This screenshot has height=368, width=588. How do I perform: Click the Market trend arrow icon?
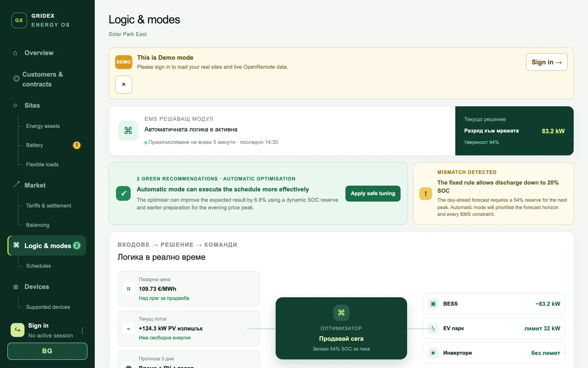click(16, 185)
